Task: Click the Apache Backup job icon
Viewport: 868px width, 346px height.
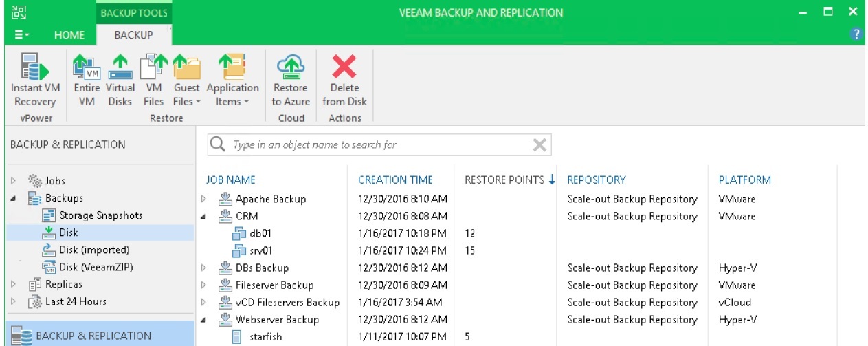Action: [225, 199]
